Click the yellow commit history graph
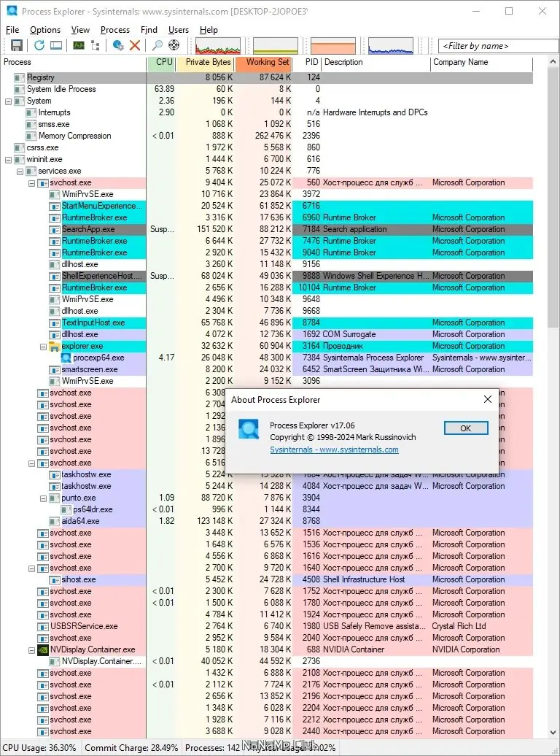The width and height of the screenshot is (560, 756). point(276,46)
